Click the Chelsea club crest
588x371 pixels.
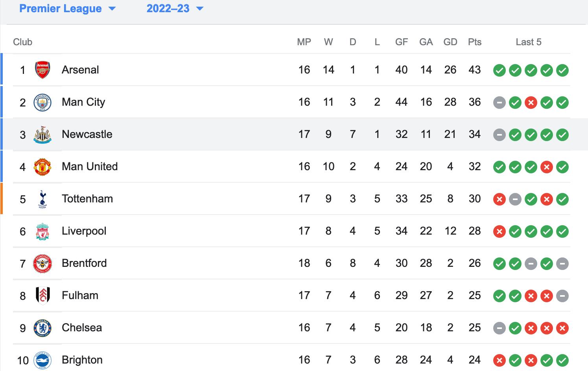(x=42, y=328)
